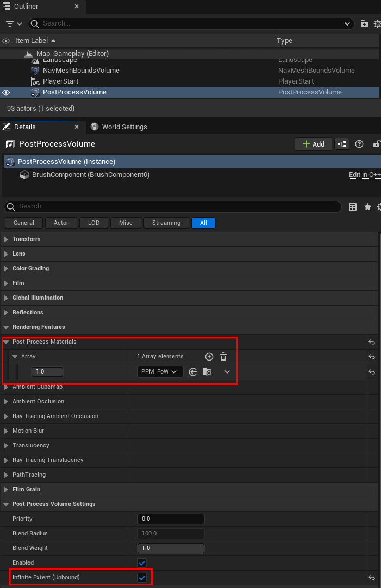Select the Streaming filter category

166,223
